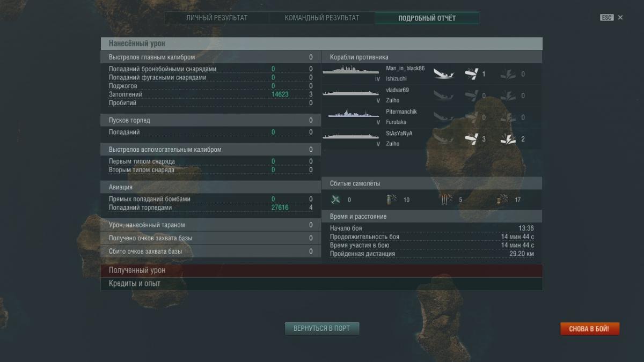Click the Продолжительность боя label
Screen dimensions: 644x362
tap(364, 237)
